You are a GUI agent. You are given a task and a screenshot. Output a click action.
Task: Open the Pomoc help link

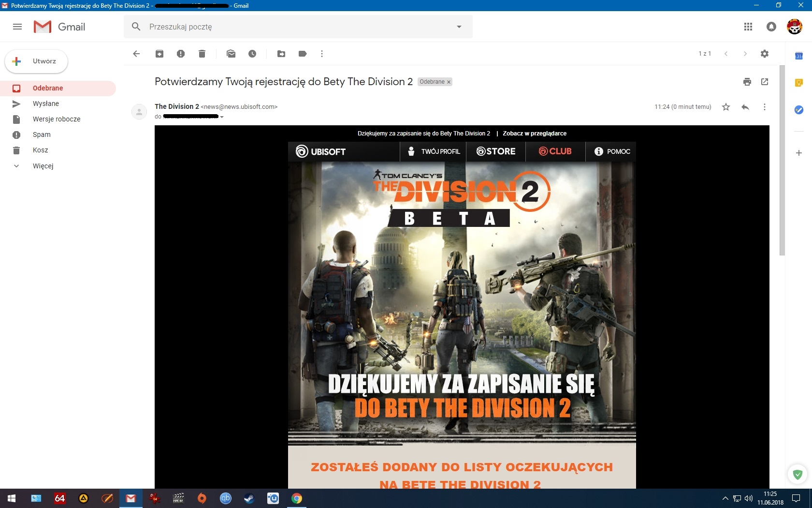612,151
